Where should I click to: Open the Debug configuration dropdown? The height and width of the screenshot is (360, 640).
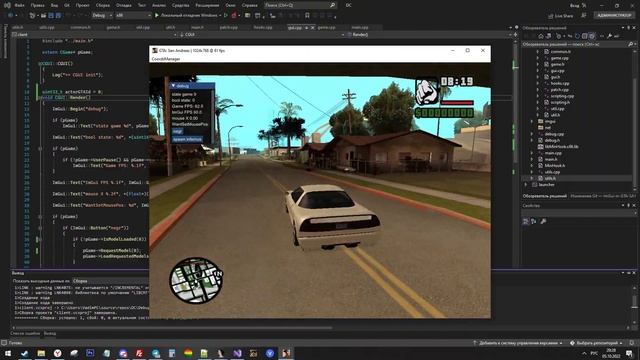coord(102,16)
